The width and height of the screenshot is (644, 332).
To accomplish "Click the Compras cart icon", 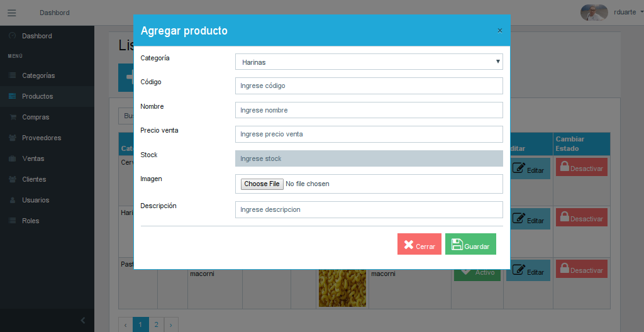I will (13, 117).
